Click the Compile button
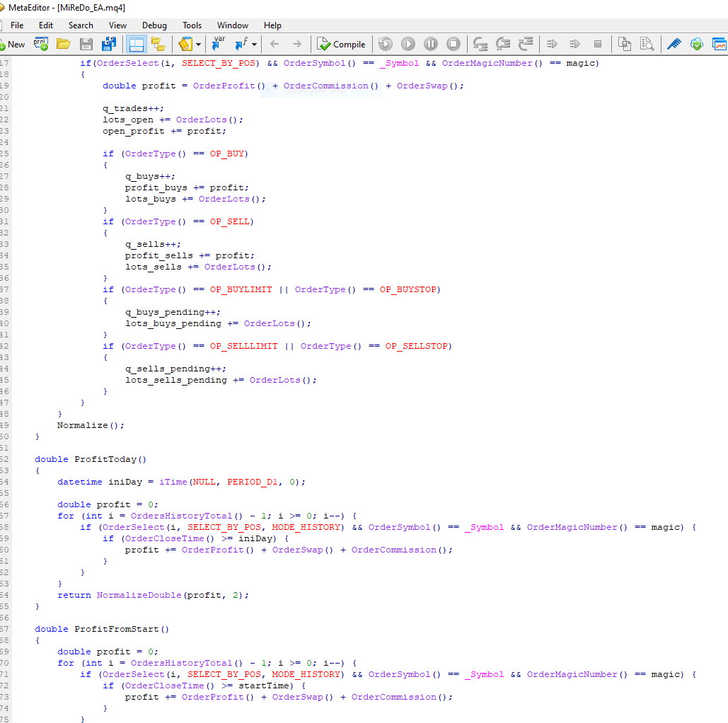The width and height of the screenshot is (728, 723). tap(341, 44)
